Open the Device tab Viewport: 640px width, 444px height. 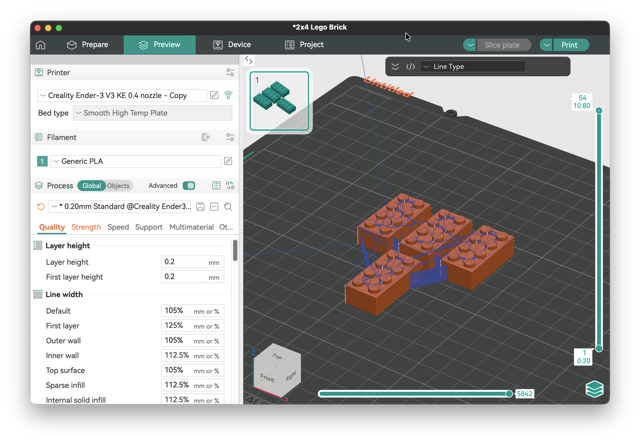coord(232,45)
